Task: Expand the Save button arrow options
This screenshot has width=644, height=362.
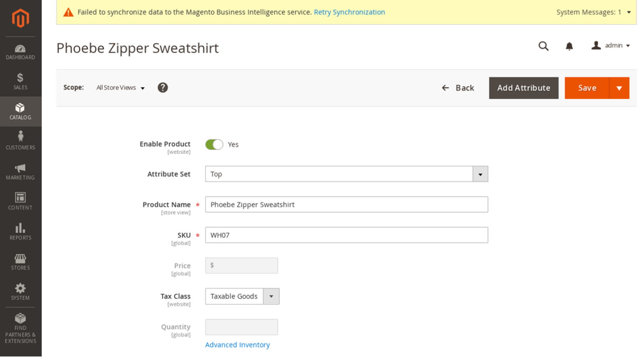Action: pyautogui.click(x=619, y=88)
